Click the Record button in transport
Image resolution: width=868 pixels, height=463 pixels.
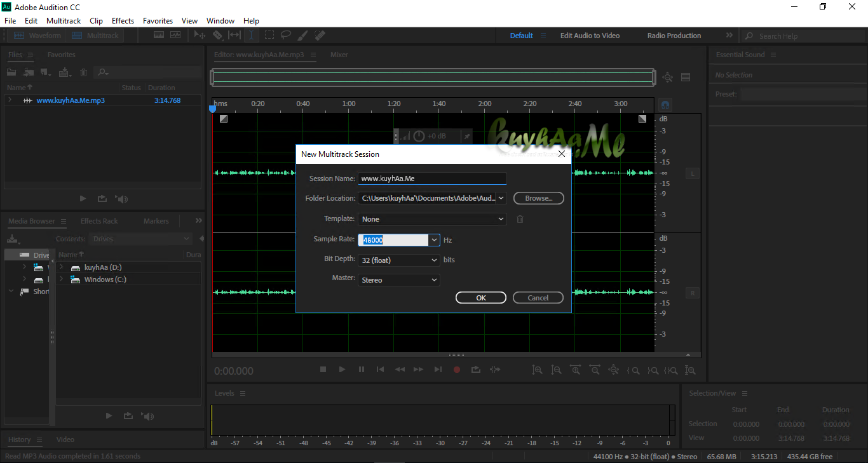(x=457, y=370)
